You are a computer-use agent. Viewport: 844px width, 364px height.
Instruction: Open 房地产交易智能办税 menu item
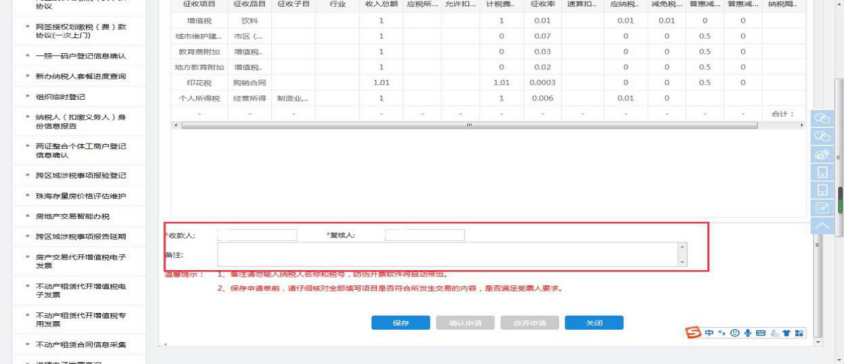[x=73, y=216]
